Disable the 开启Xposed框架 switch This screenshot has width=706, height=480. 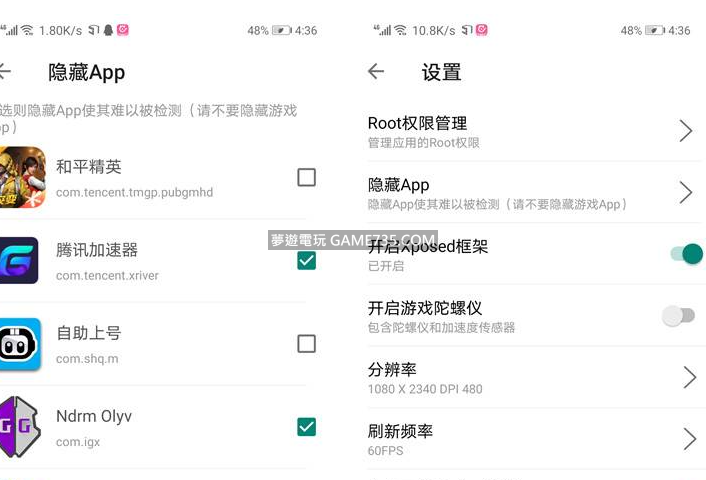click(686, 254)
